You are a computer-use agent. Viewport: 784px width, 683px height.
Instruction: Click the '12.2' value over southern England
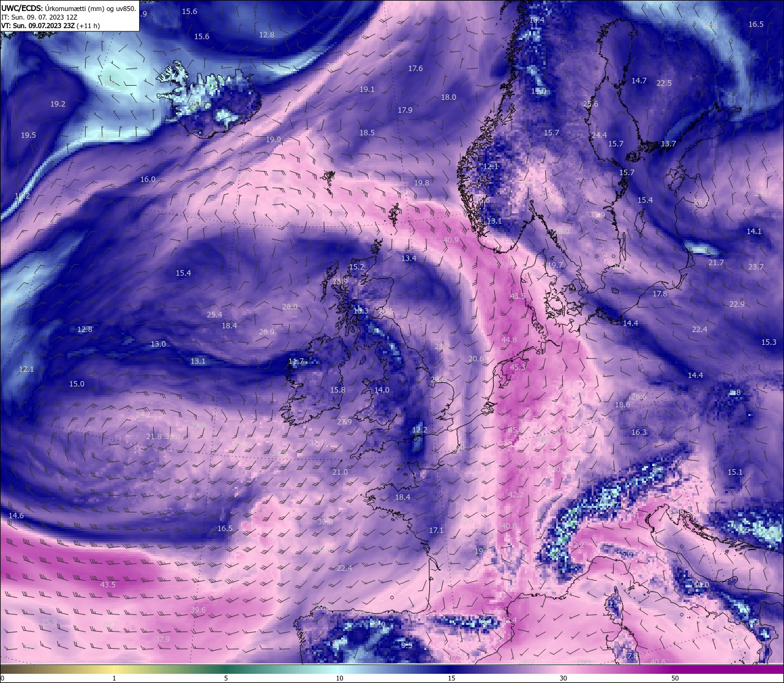[420, 430]
